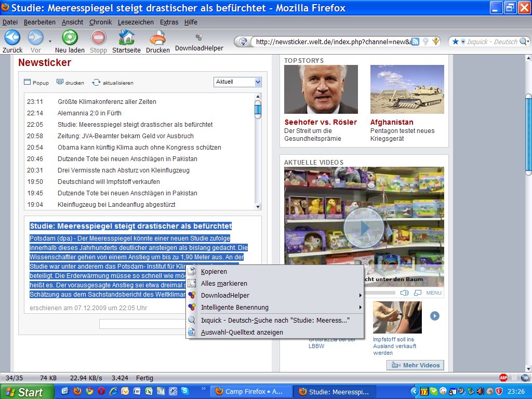Click the video progress bar
The image size is (532, 399).
pos(380,292)
